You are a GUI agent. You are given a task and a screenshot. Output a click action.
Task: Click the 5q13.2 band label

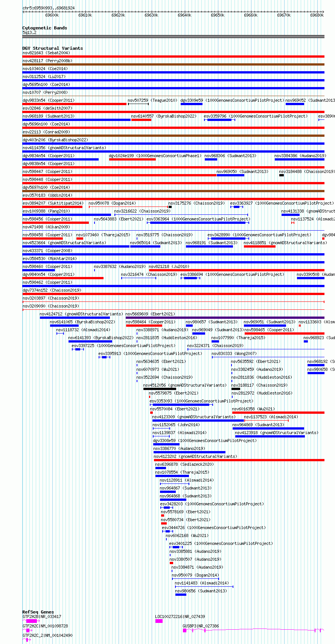tap(29, 33)
